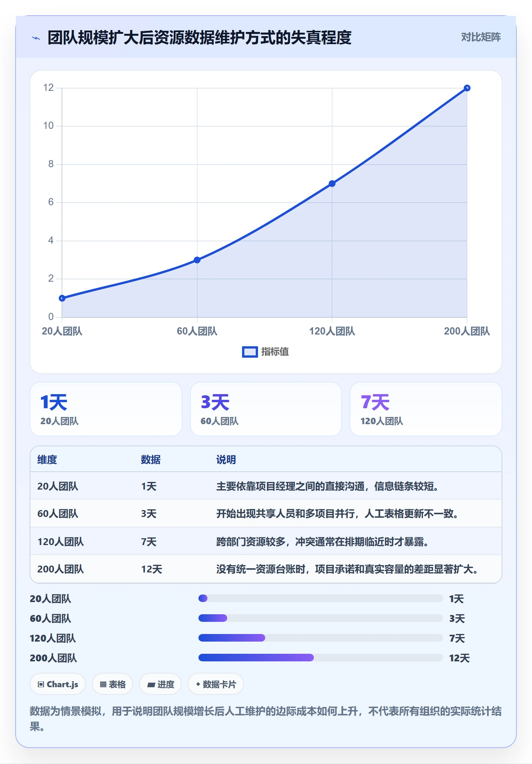The image size is (532, 764).
Task: Click the 60人团队 cell in the table
Action: [58, 514]
